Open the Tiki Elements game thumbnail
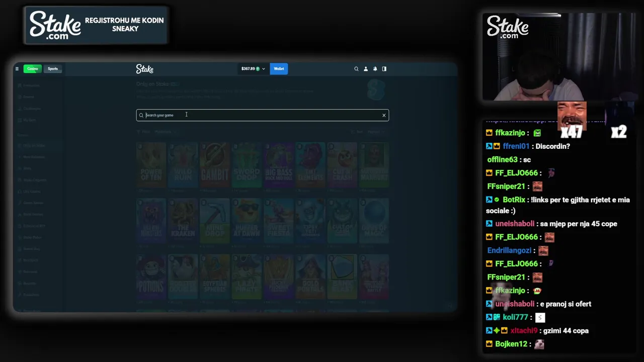Screen dimensions: 644x362 [x=310, y=165]
